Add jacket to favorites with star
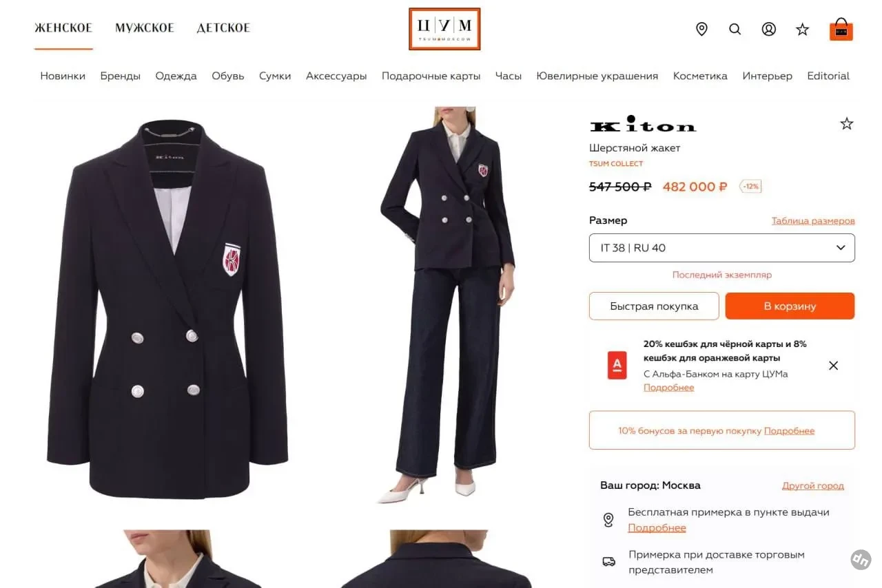Screen dimensions: 882x588 pos(847,124)
